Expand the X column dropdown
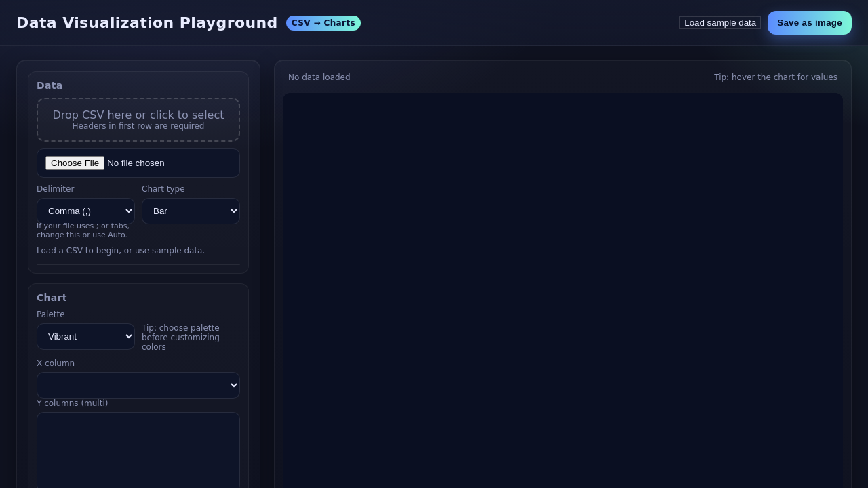The width and height of the screenshot is (868, 488). click(138, 385)
